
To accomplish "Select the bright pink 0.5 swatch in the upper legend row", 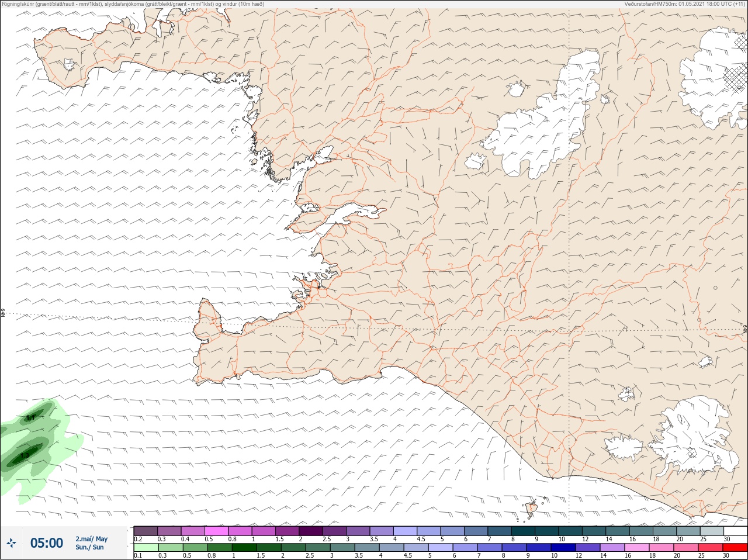I will pos(216,531).
